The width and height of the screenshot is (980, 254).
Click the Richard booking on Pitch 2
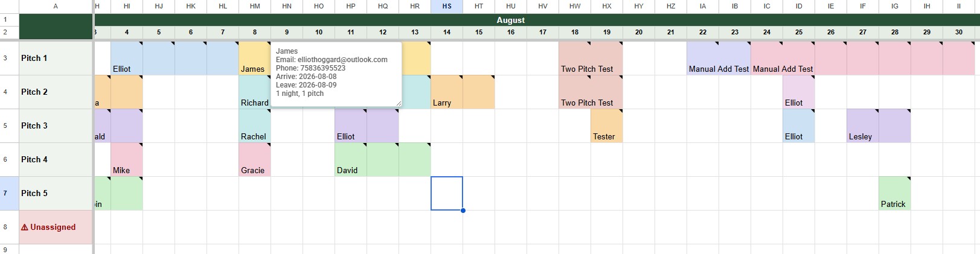point(255,92)
